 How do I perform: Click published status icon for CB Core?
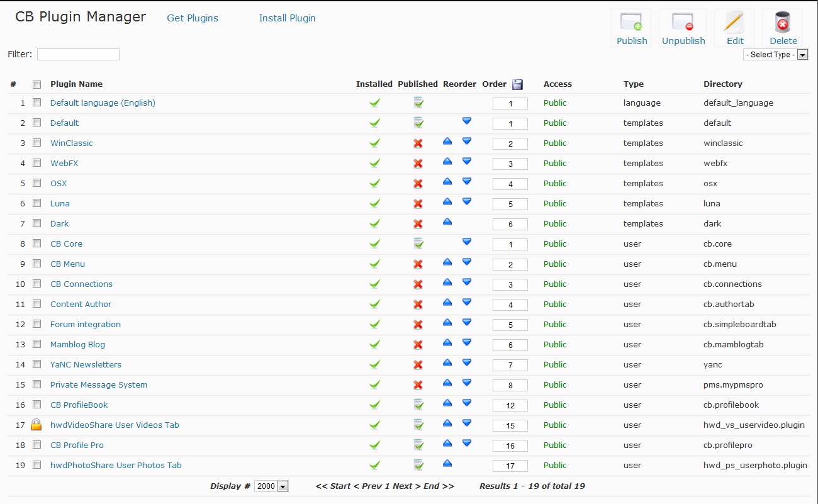point(418,244)
